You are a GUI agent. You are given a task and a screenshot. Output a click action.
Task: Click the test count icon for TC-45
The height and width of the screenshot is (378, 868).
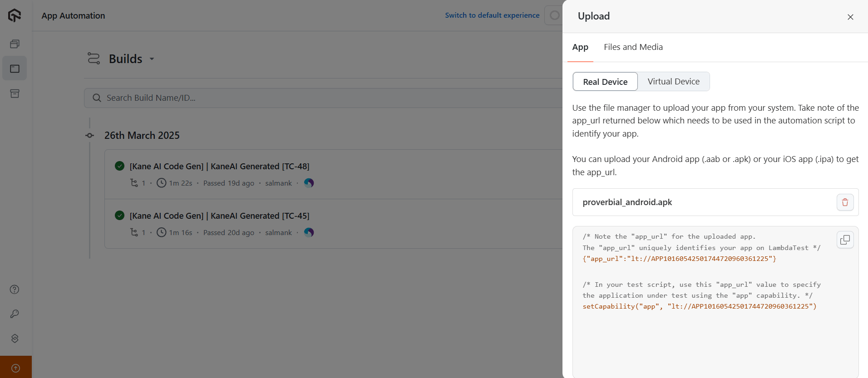click(x=134, y=232)
